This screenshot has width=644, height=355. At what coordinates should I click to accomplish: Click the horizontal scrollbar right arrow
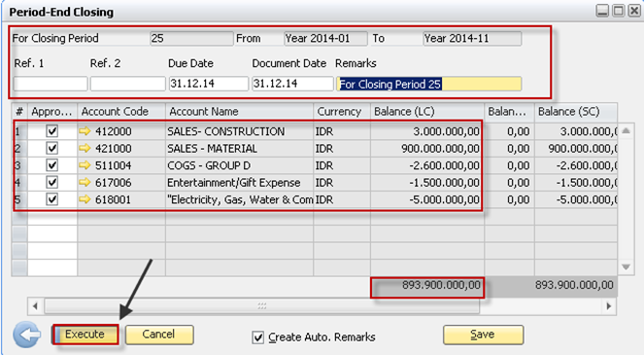(609, 306)
